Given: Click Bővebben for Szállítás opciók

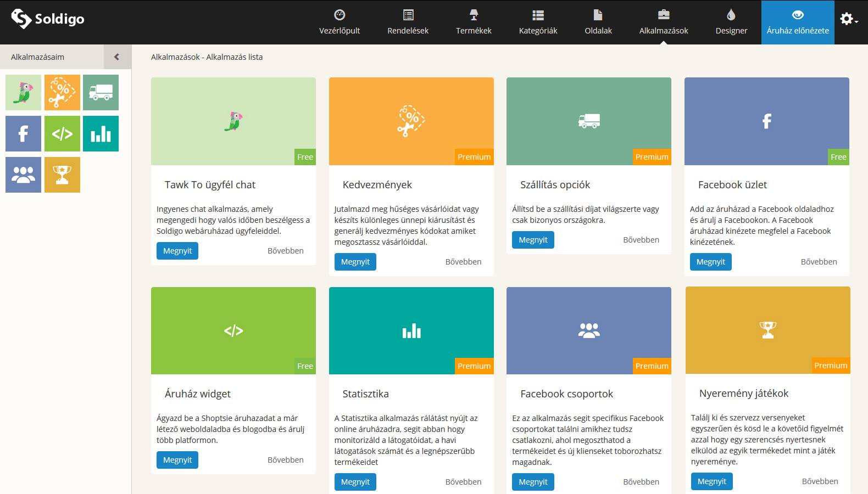Looking at the screenshot, I should [x=641, y=240].
